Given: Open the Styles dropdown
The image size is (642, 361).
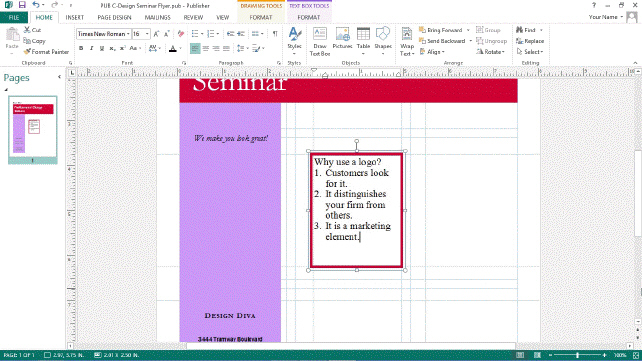Looking at the screenshot, I should pos(294,41).
